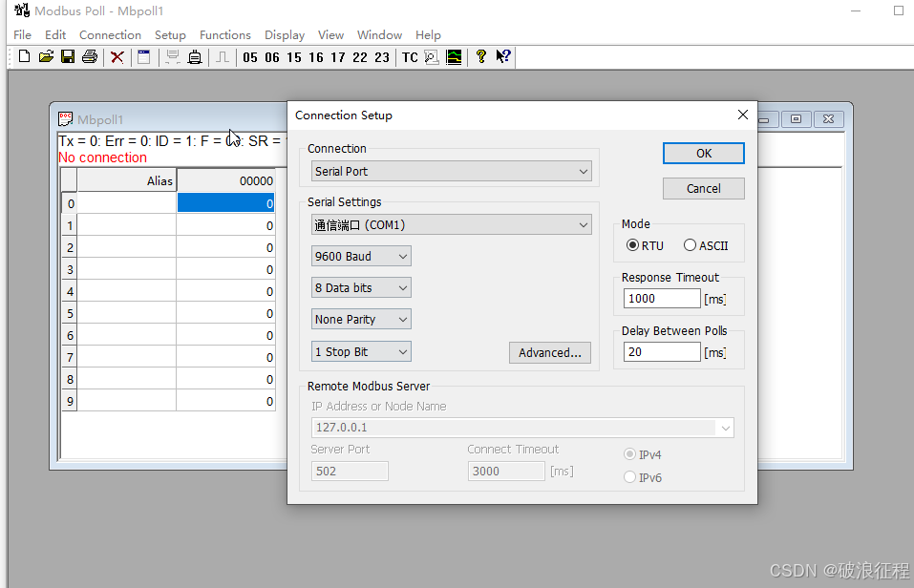Open the communication traffic magnifier icon

pos(432,57)
